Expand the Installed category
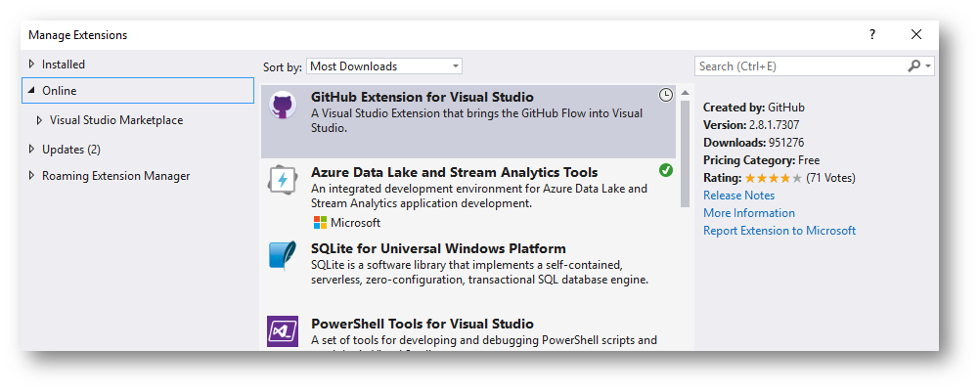 (32, 65)
